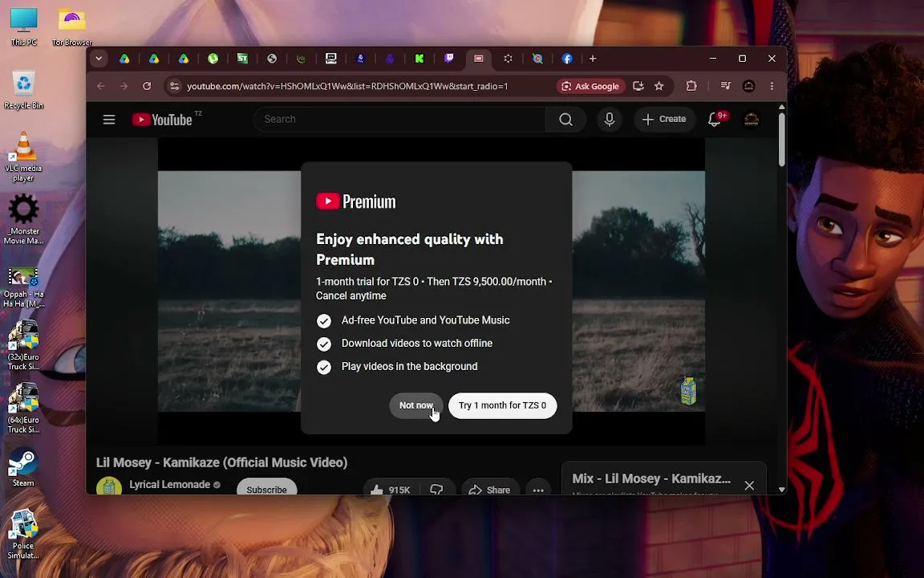Screen dimensions: 924x578
Task: Switch to the Twitch tab
Action: [x=449, y=59]
